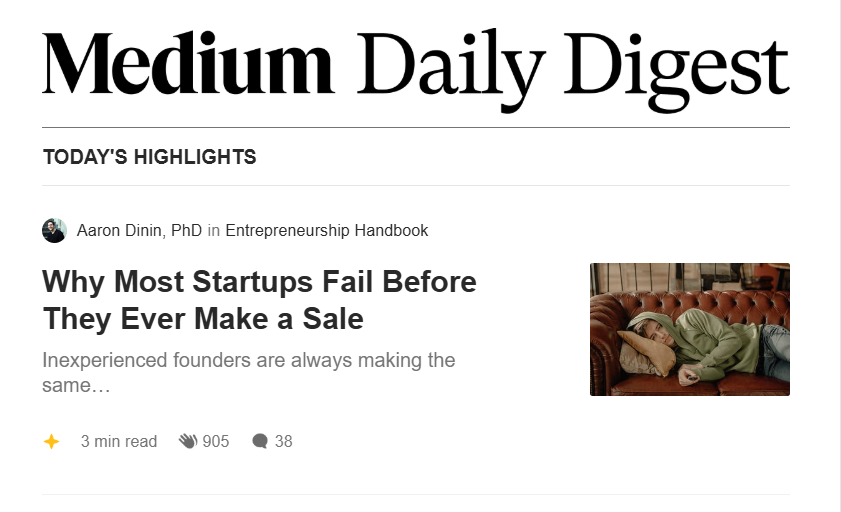This screenshot has height=512, width=841.
Task: Click the 38 responses count
Action: [284, 441]
